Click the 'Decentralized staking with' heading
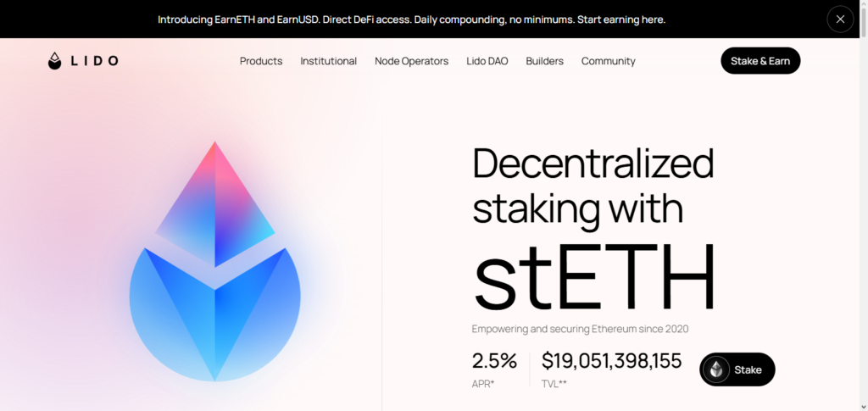Image resolution: width=868 pixels, height=411 pixels. tap(593, 186)
